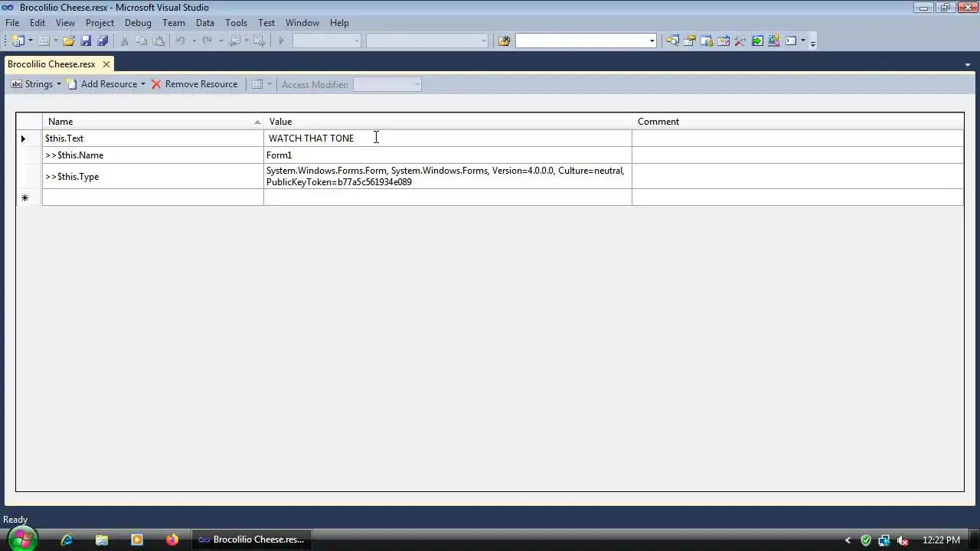
Task: Save the file with the floppy icon
Action: 86,41
